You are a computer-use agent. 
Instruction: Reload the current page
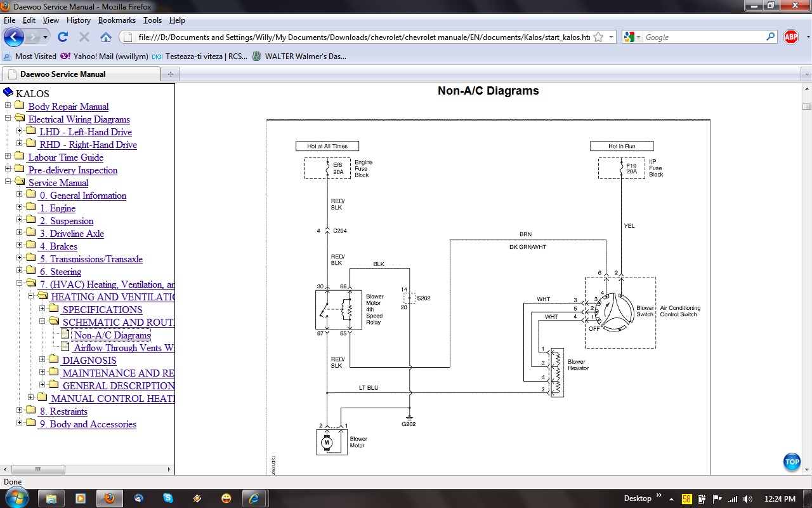pos(62,37)
